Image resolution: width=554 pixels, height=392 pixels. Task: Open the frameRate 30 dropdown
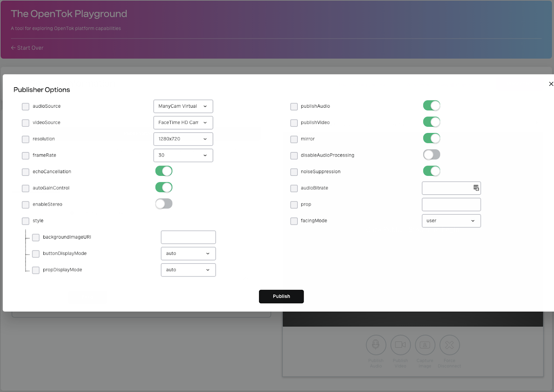point(183,155)
